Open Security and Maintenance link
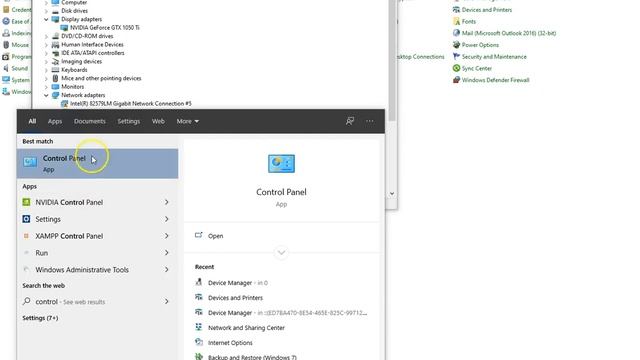The image size is (640, 360). [494, 57]
